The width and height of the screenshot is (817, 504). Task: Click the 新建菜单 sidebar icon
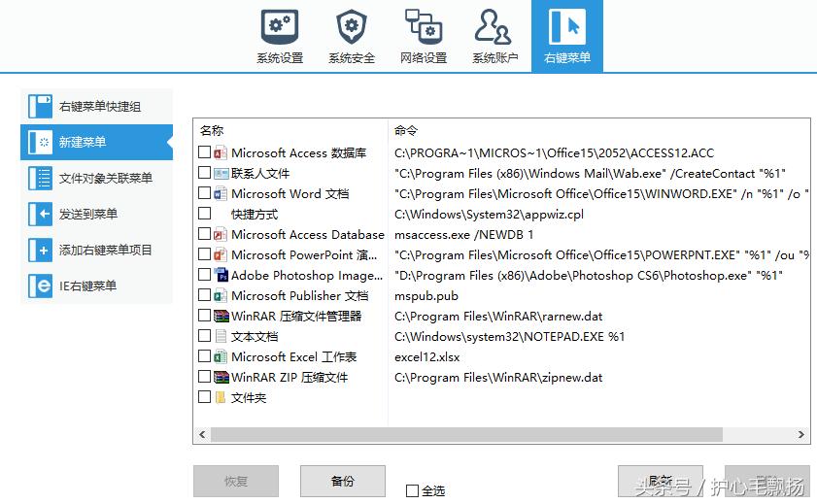40,142
